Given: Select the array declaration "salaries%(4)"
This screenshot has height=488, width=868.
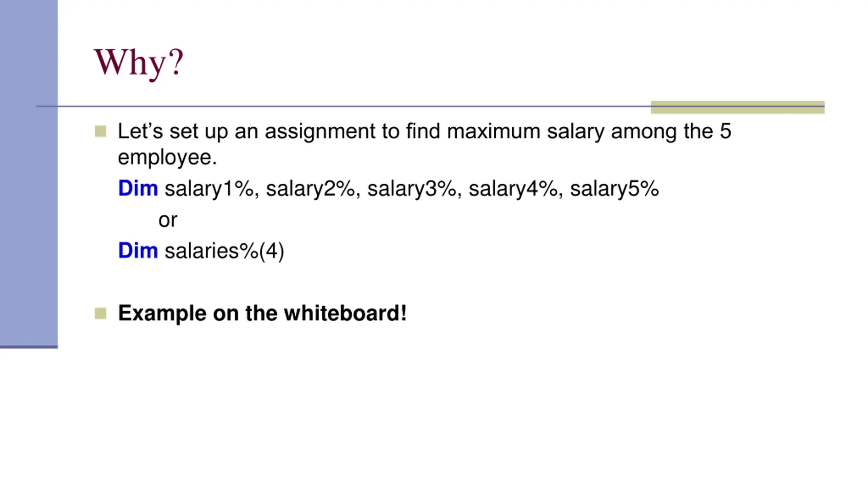Looking at the screenshot, I should pyautogui.click(x=224, y=251).
